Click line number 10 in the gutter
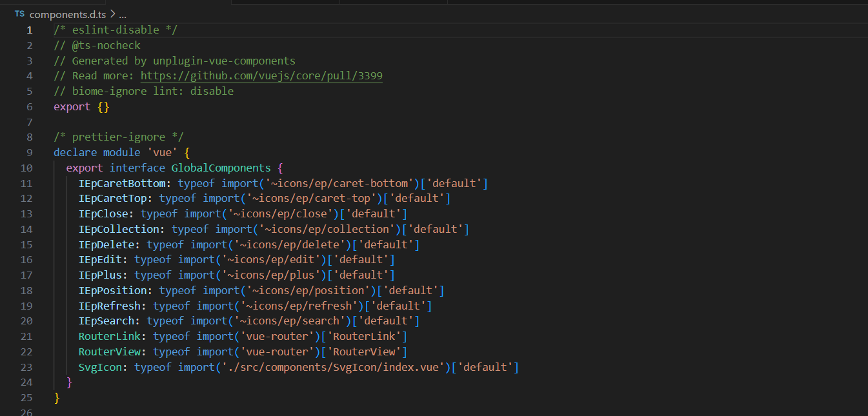Image resolution: width=868 pixels, height=416 pixels. 26,168
